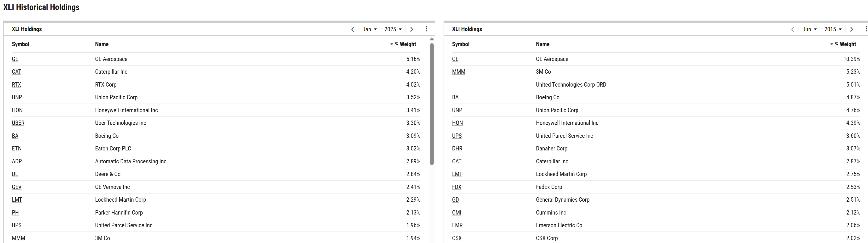Open the right panel's three-dot options menu
The width and height of the screenshot is (868, 243).
[866, 29]
